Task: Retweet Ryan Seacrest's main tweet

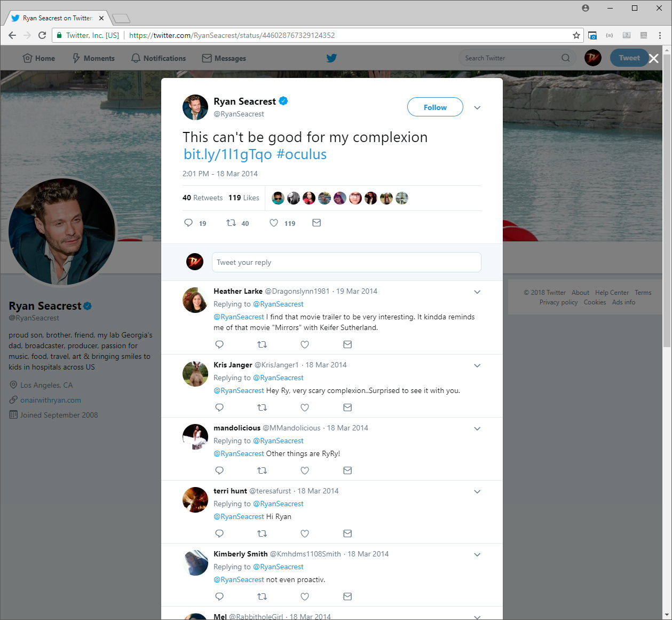Action: pyautogui.click(x=231, y=223)
